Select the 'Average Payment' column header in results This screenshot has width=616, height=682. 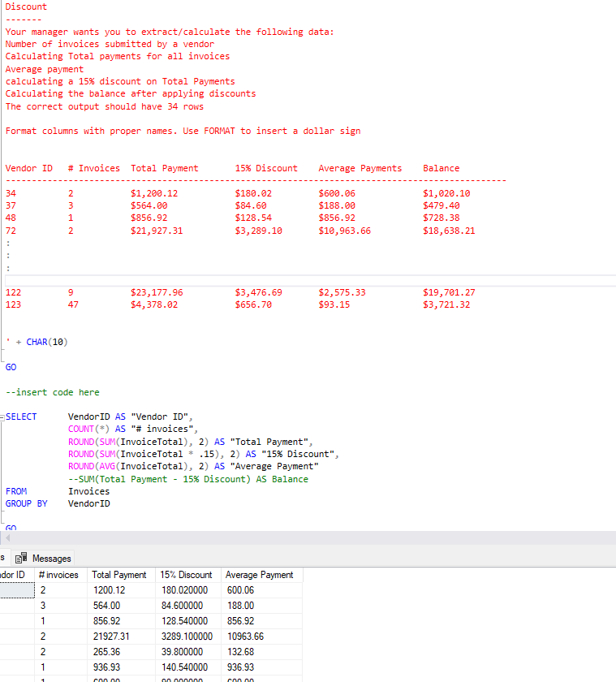(x=261, y=575)
